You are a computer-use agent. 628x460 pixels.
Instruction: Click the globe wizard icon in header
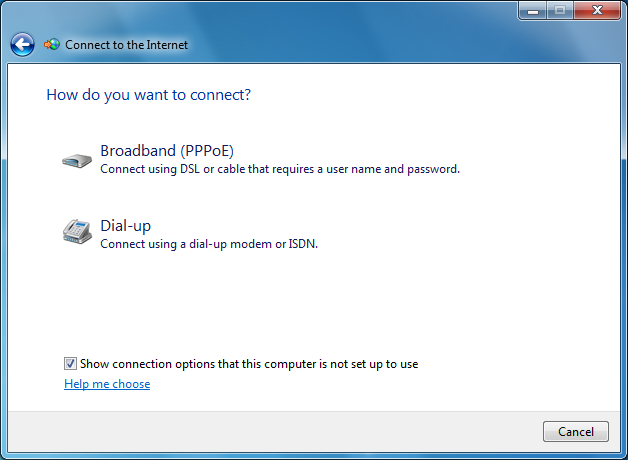pyautogui.click(x=52, y=44)
